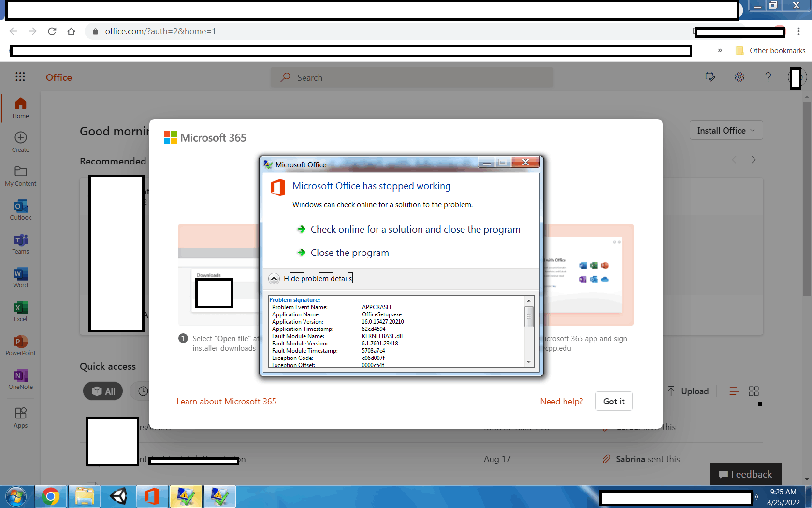Click the browser address bar URL

click(161, 31)
